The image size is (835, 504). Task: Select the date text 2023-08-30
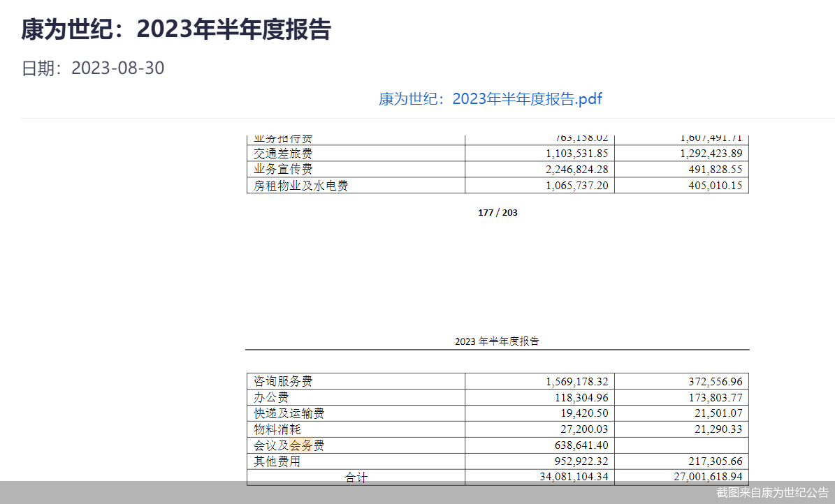click(117, 68)
